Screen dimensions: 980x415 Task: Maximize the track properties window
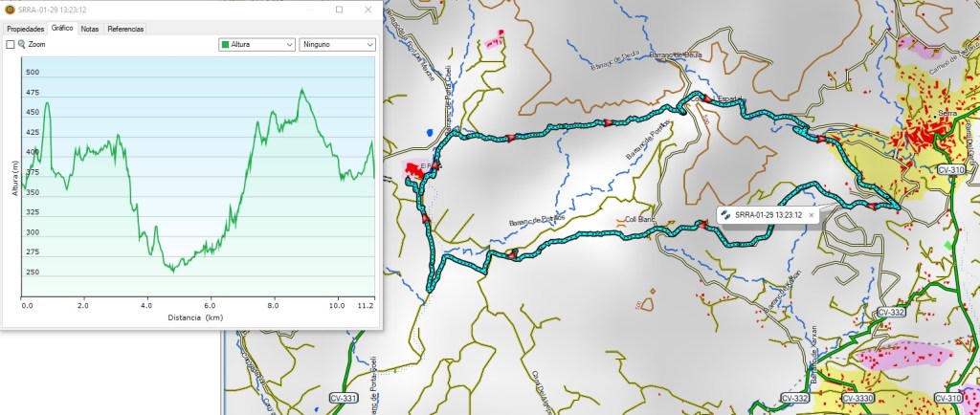click(x=339, y=9)
